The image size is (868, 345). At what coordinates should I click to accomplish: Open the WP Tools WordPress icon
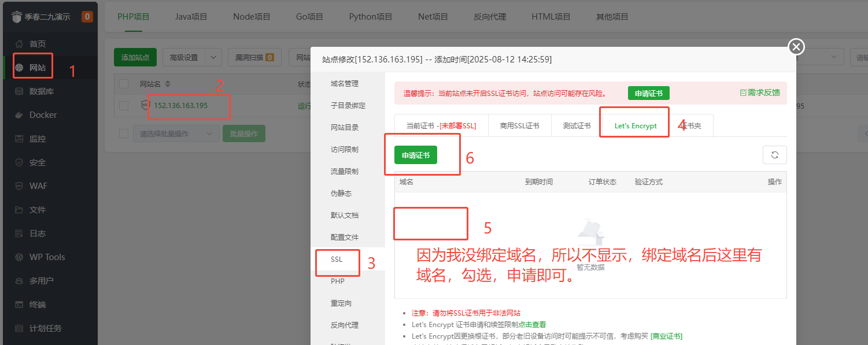[x=19, y=257]
